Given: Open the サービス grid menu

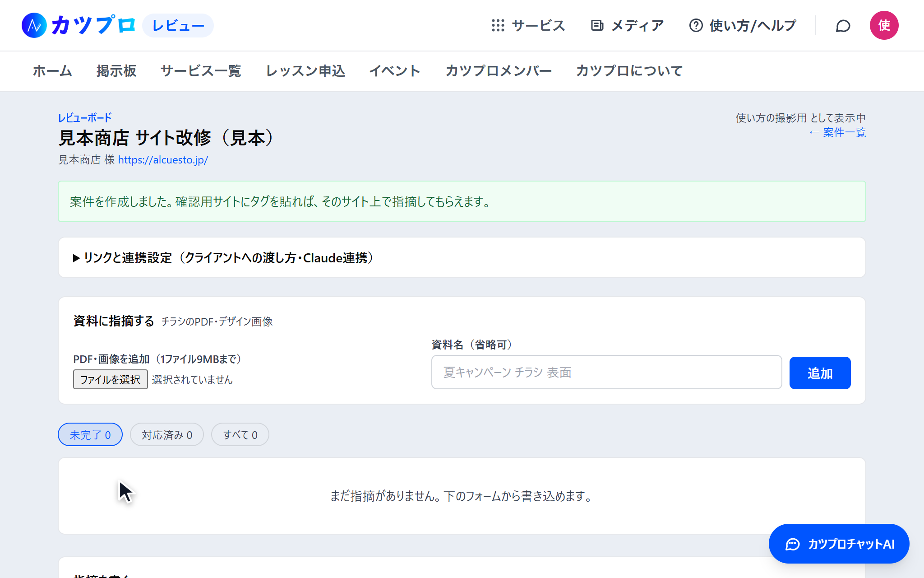Looking at the screenshot, I should point(528,26).
